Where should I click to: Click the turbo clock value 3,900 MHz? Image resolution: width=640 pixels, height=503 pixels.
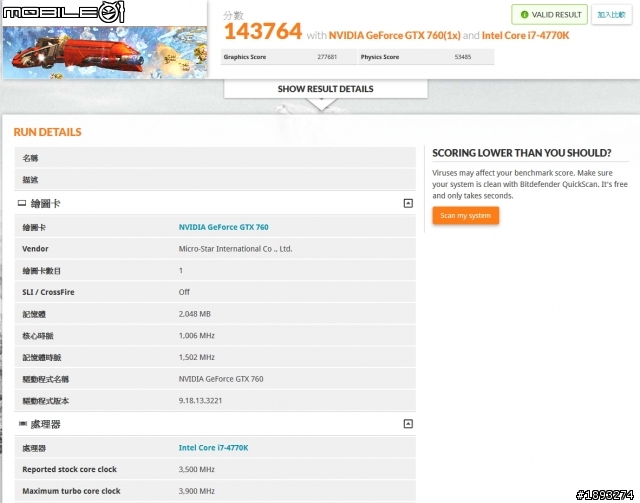coord(197,491)
